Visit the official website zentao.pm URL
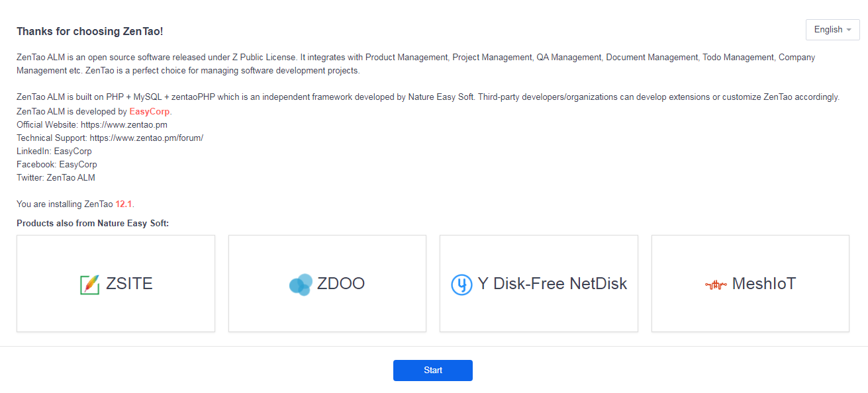Viewport: 868px width, 393px height. tap(124, 125)
